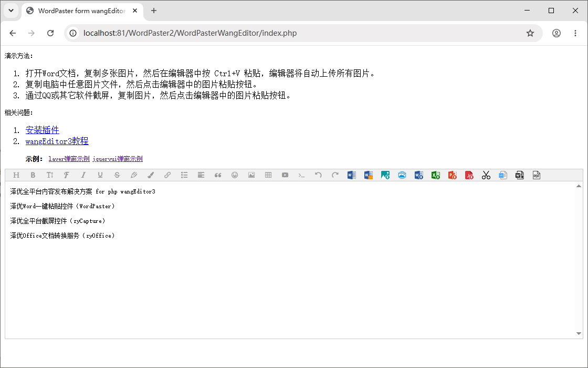Viewport: 588px width, 368px height.
Task: Open the layer弹窗示例 link
Action: pos(69,159)
